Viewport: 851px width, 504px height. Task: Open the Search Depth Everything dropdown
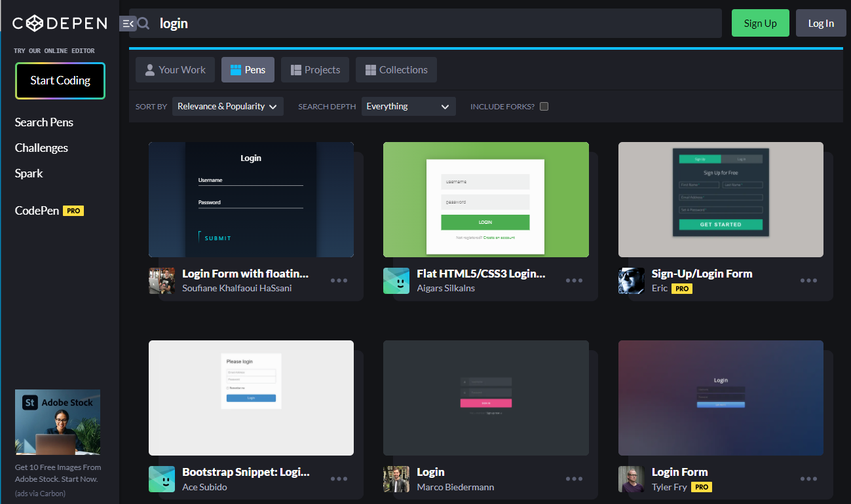[409, 106]
